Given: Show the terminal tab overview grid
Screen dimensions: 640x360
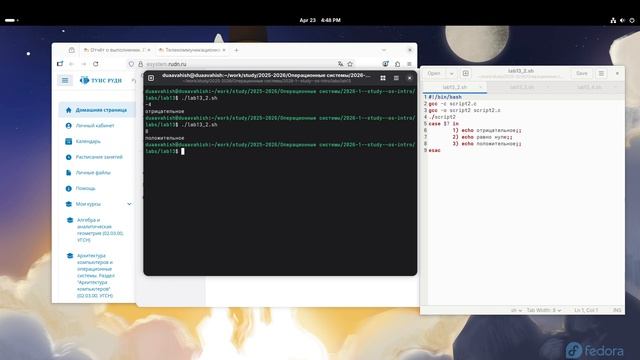Looking at the screenshot, I should (x=383, y=78).
